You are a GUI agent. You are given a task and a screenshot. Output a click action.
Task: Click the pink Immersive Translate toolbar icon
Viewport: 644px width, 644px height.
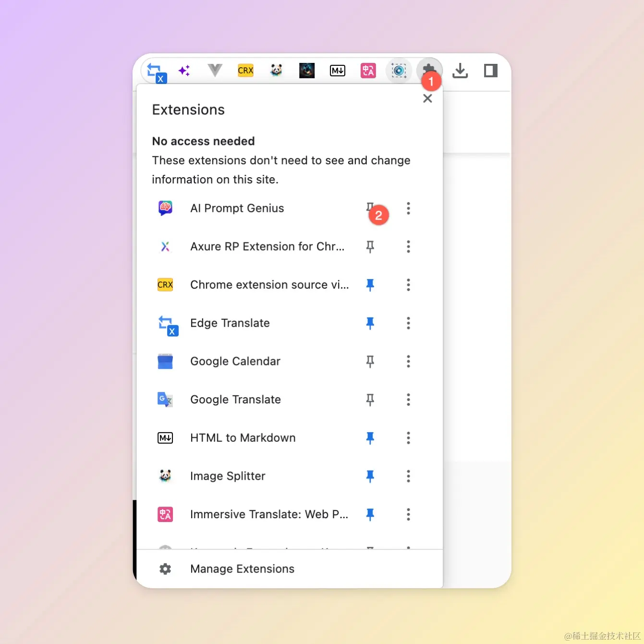point(368,71)
